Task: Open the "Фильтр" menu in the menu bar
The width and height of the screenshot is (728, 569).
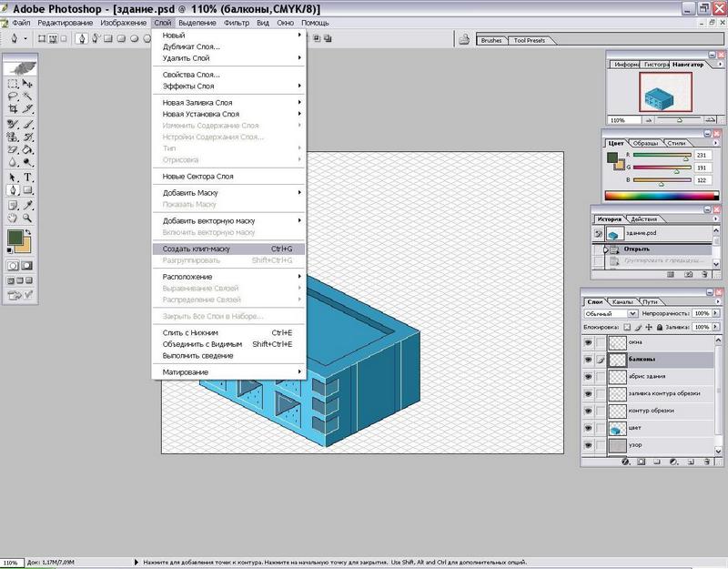Action: (236, 21)
